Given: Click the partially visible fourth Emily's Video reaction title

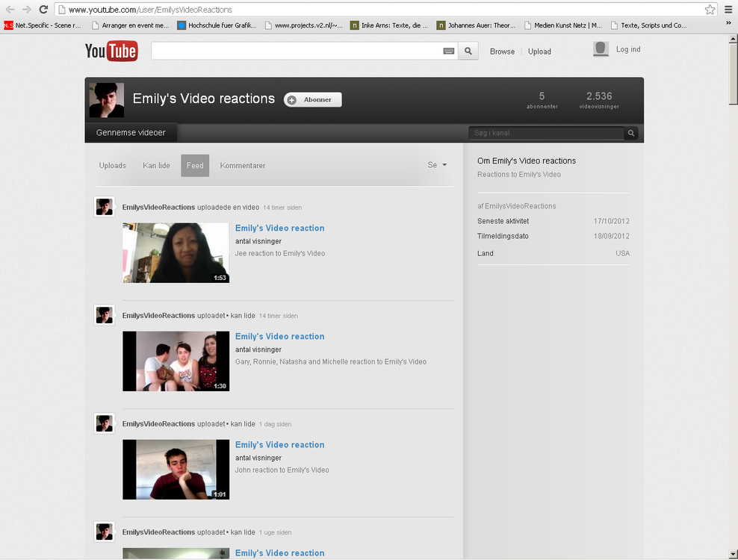Looking at the screenshot, I should click(279, 553).
